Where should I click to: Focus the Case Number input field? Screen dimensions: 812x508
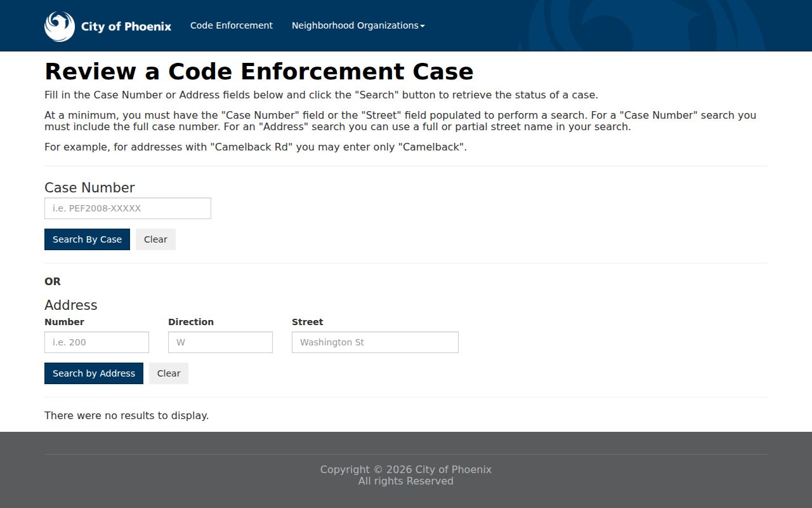pyautogui.click(x=128, y=208)
